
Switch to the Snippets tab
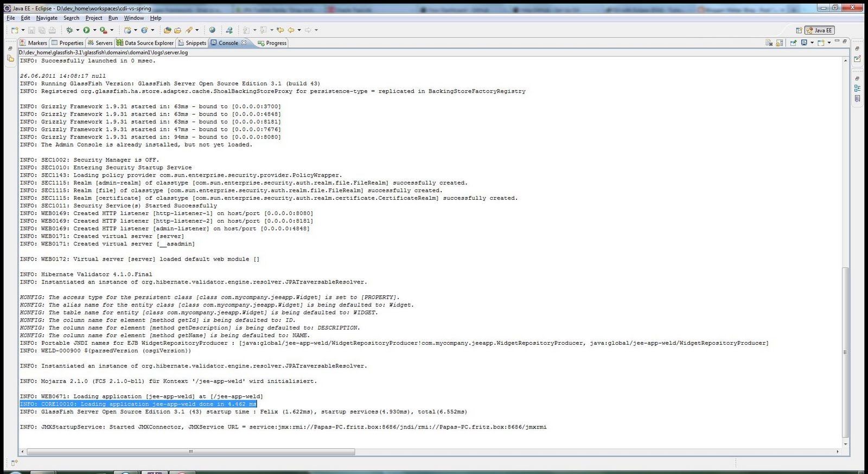192,43
